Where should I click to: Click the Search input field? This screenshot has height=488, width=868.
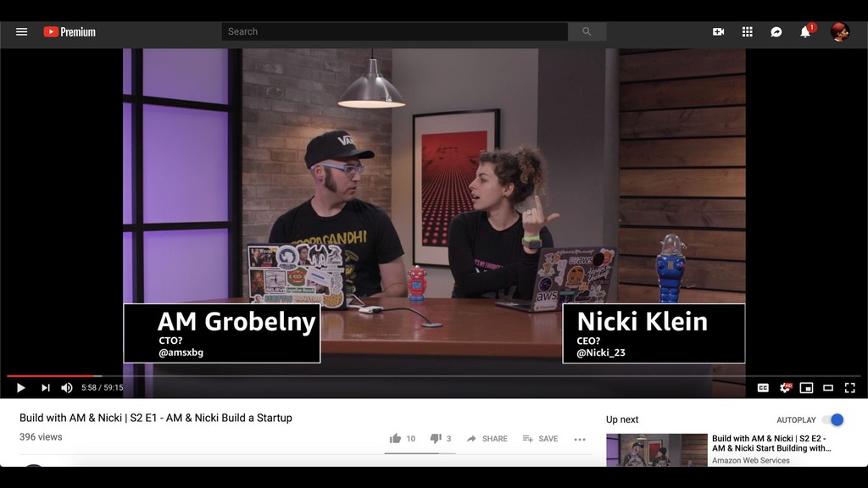coord(395,31)
